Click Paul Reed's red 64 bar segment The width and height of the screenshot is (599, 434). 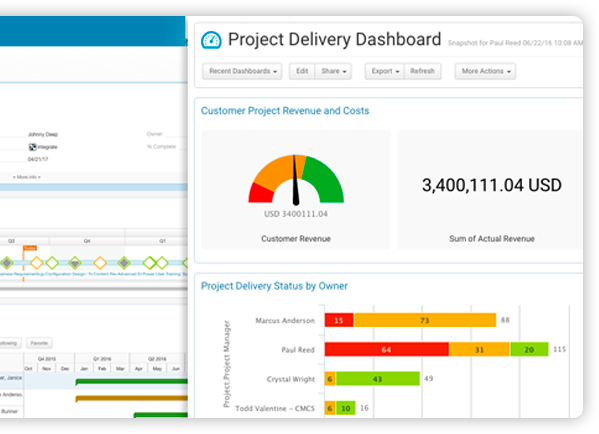coord(387,350)
